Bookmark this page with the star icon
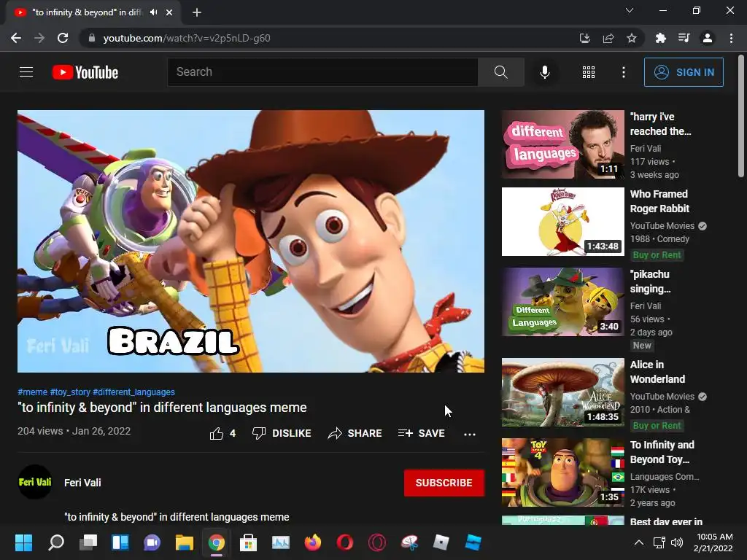 coord(632,38)
